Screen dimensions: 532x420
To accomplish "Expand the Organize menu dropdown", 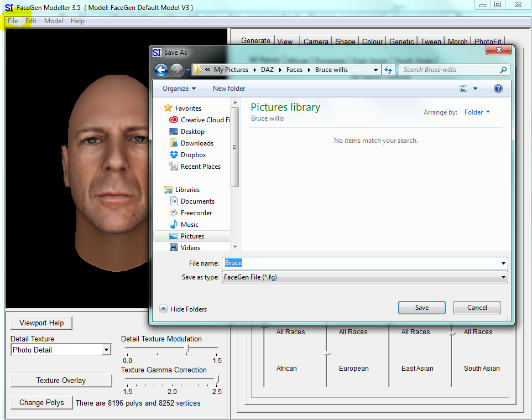I will [x=178, y=88].
